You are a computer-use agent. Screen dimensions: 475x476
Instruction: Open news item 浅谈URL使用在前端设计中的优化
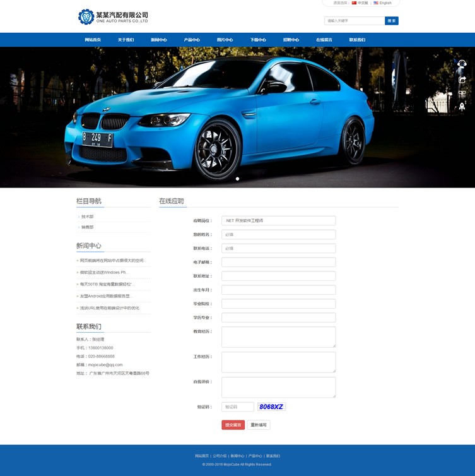(110, 308)
